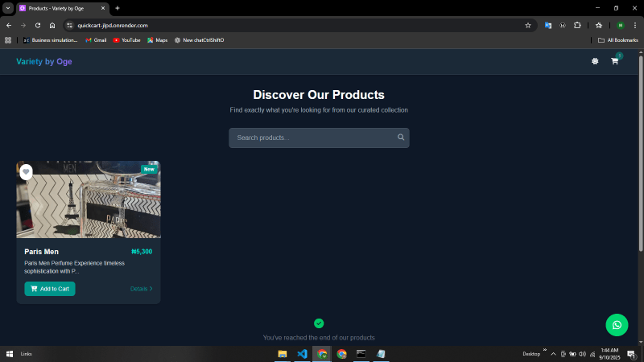Open File Explorer from taskbar
Viewport: 644px width, 362px height.
click(x=283, y=354)
